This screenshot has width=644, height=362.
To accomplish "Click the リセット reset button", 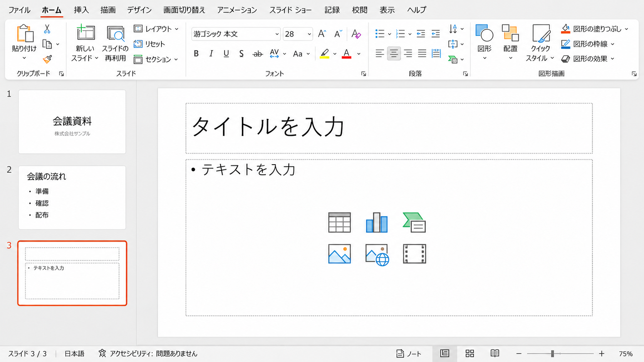I will coord(149,44).
